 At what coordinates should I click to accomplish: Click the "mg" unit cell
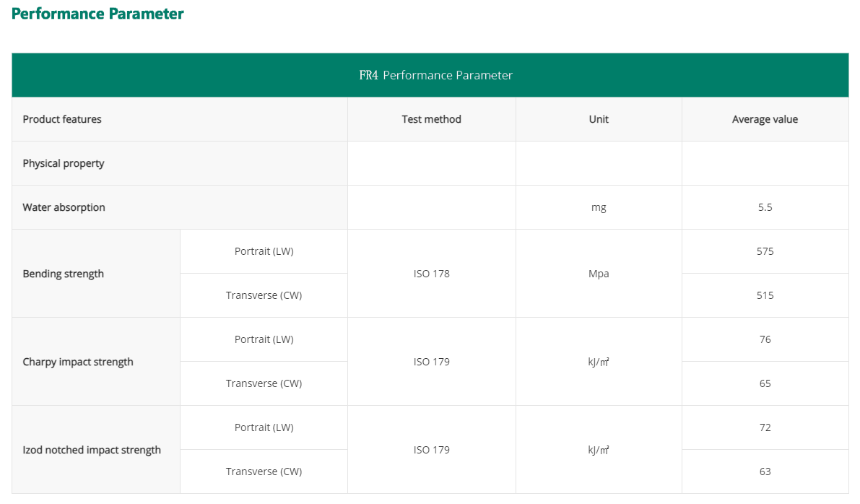click(x=599, y=207)
